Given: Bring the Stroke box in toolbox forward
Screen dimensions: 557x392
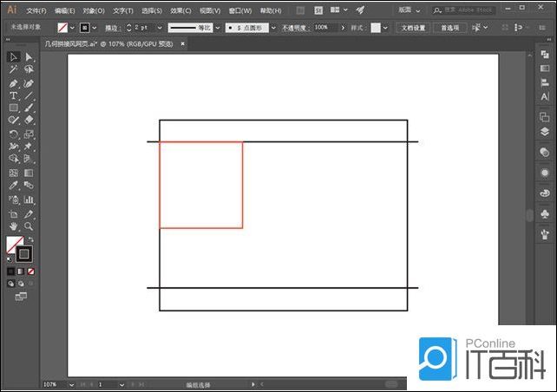Looking at the screenshot, I should pyautogui.click(x=24, y=254).
